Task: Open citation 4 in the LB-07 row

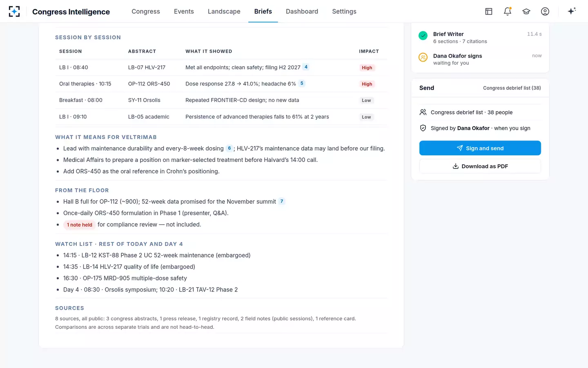Action: [306, 67]
